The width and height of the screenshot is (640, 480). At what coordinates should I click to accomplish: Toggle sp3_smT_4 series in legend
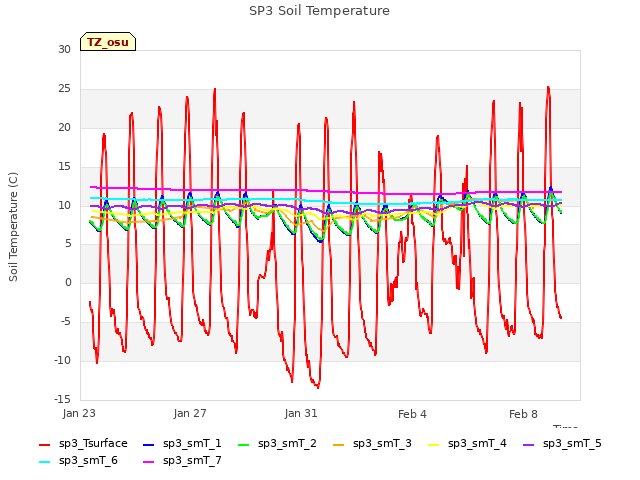point(467,444)
